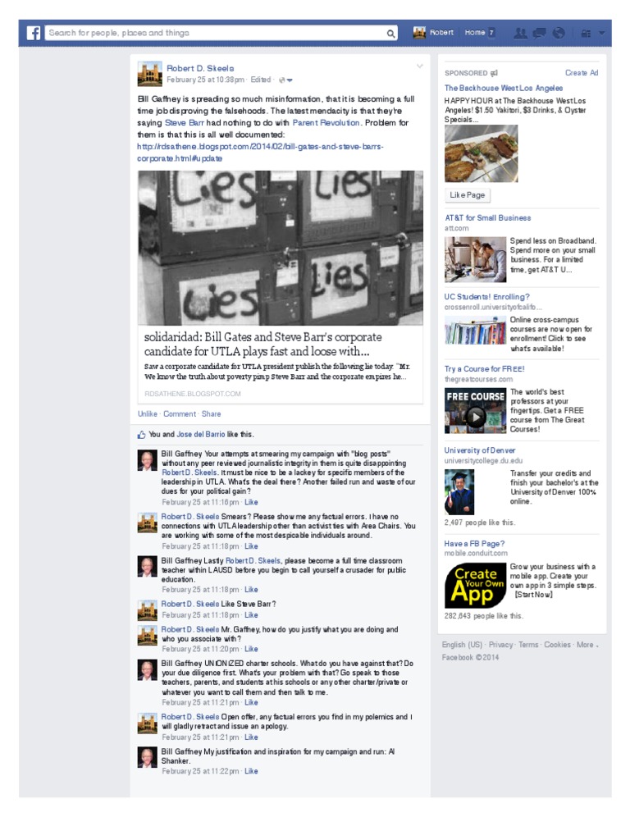This screenshot has height=840, width=630.
Task: Like the comment posted at 11:16pm
Action: (x=251, y=502)
